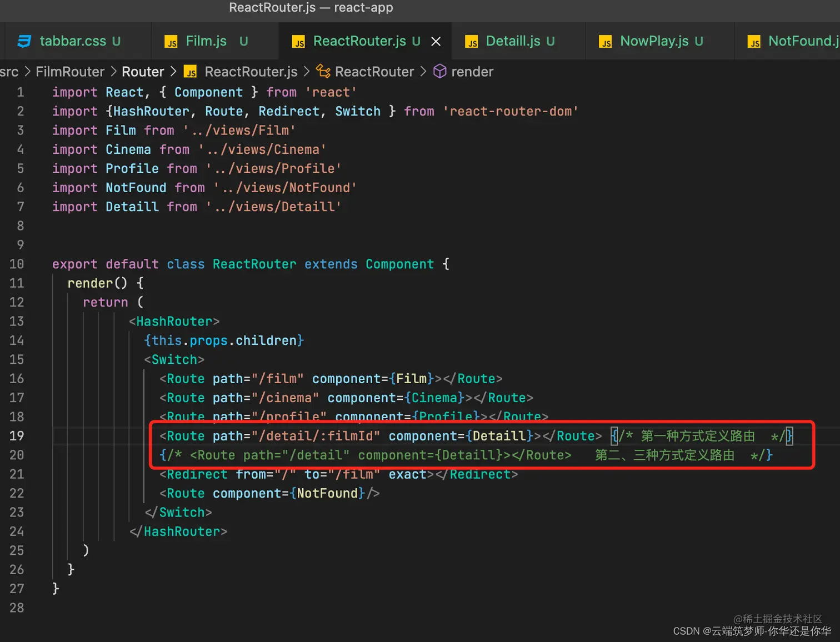Click path="/film" on line 16

(258, 379)
